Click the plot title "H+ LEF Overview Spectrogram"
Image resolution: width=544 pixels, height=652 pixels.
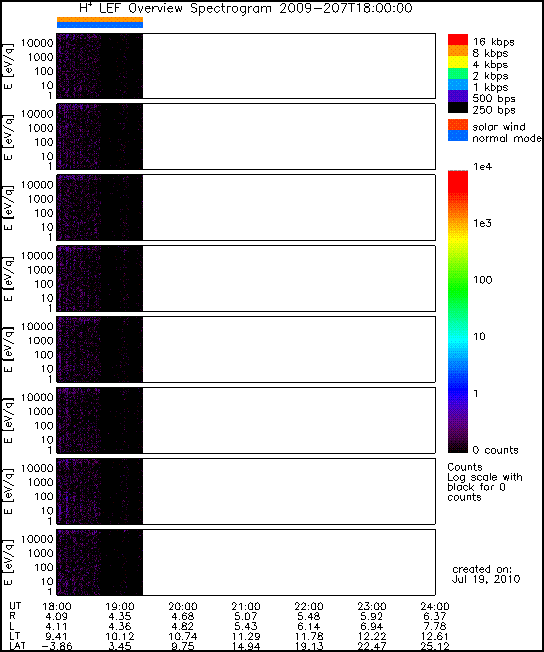pos(175,8)
